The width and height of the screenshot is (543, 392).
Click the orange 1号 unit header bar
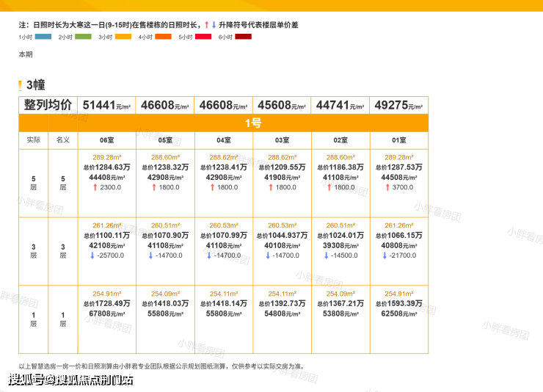coord(252,123)
